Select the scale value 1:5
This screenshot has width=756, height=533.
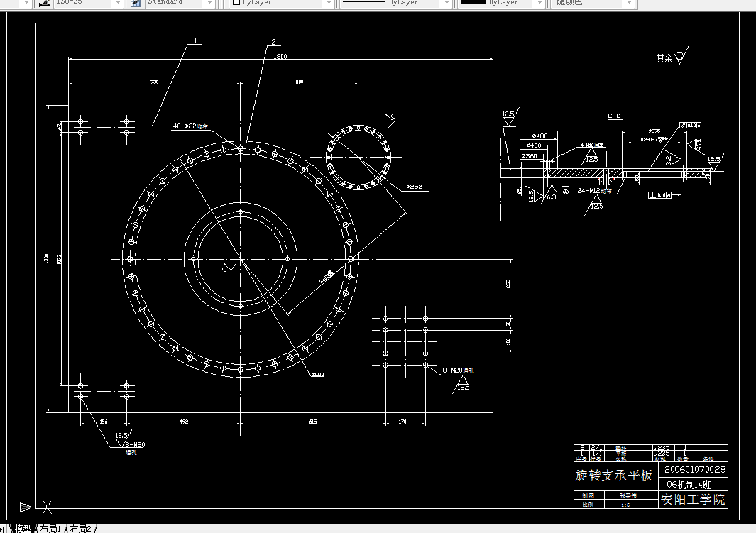(x=625, y=505)
